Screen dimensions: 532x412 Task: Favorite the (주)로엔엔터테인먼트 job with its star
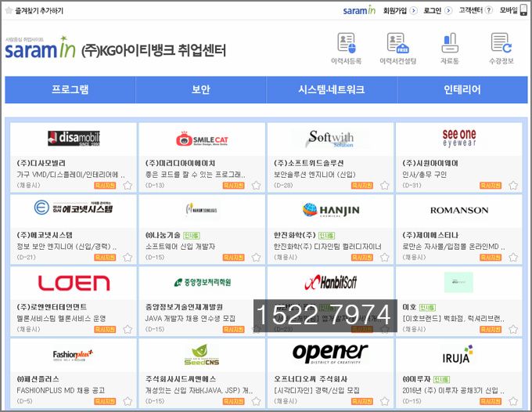pyautogui.click(x=128, y=330)
